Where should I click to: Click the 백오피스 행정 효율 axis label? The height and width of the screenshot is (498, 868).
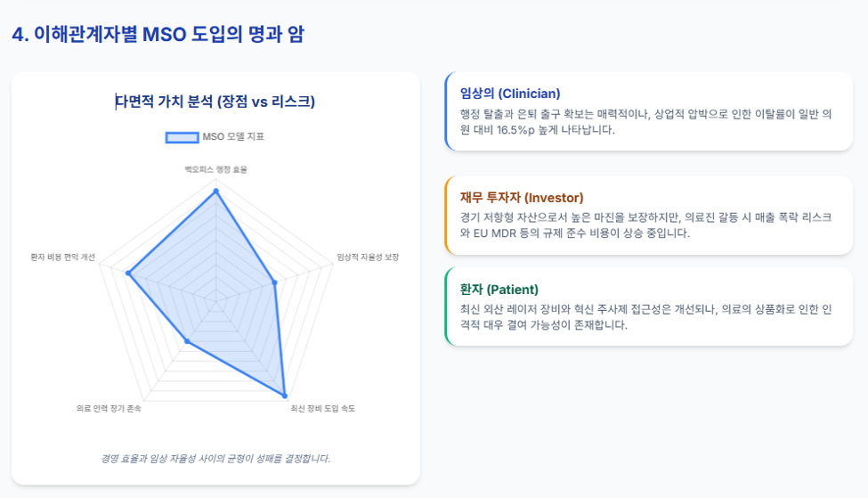point(216,169)
